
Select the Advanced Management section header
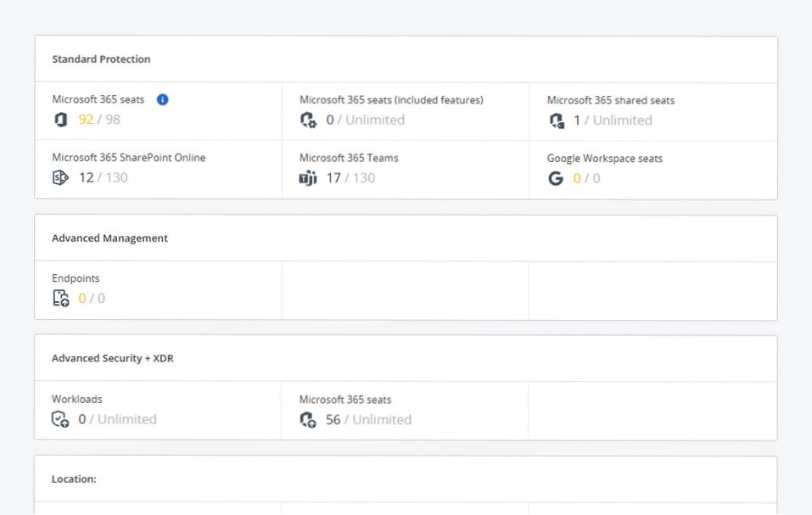[x=109, y=238]
